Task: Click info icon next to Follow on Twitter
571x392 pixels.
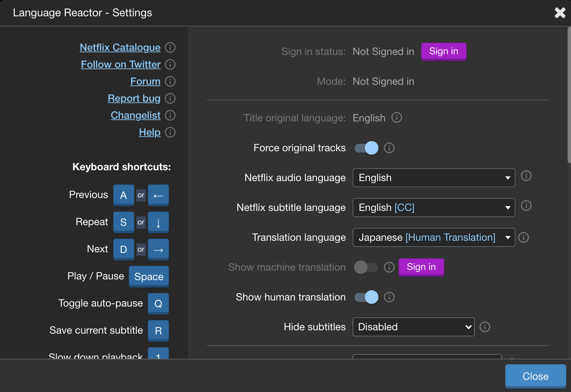Action: click(170, 64)
